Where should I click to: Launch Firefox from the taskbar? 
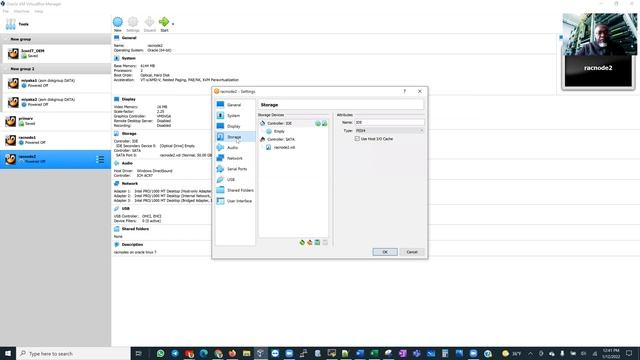(x=232, y=353)
